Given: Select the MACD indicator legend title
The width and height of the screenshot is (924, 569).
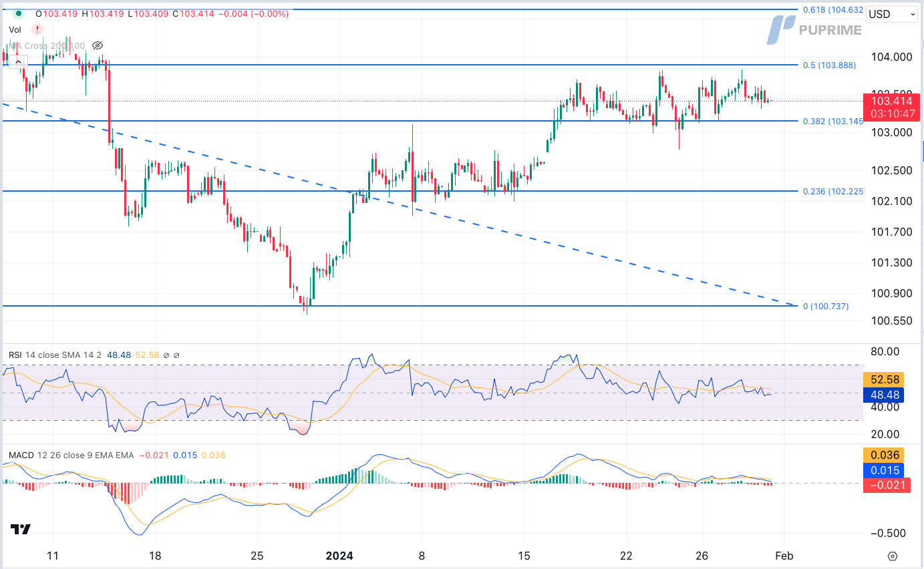Looking at the screenshot, I should [20, 455].
